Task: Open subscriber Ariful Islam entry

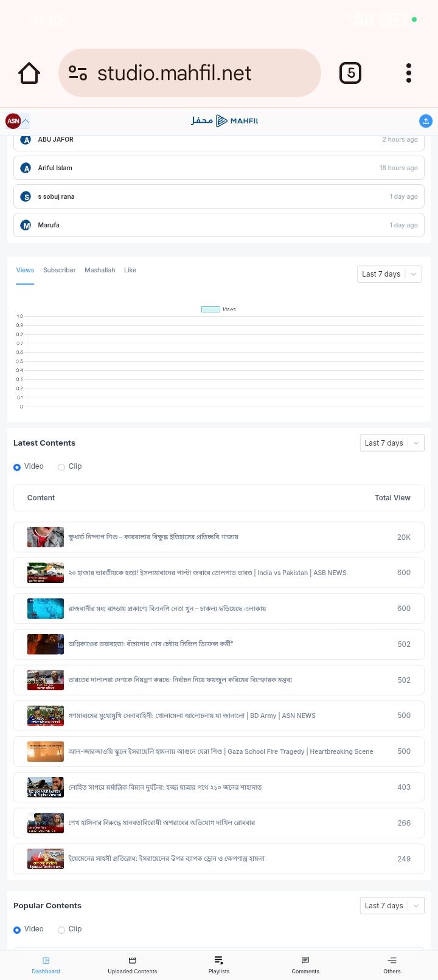Action: pyautogui.click(x=219, y=168)
